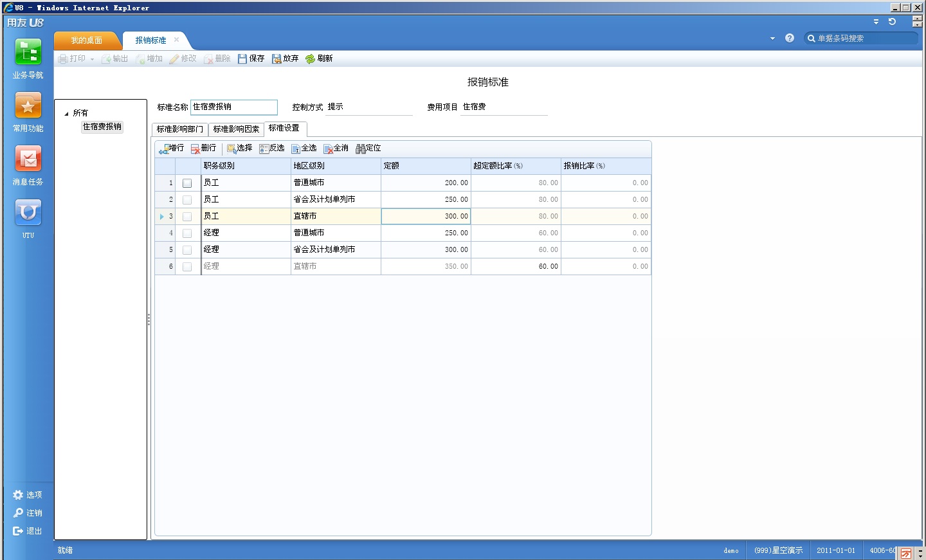
Task: Invert selection with 反选
Action: (x=272, y=149)
